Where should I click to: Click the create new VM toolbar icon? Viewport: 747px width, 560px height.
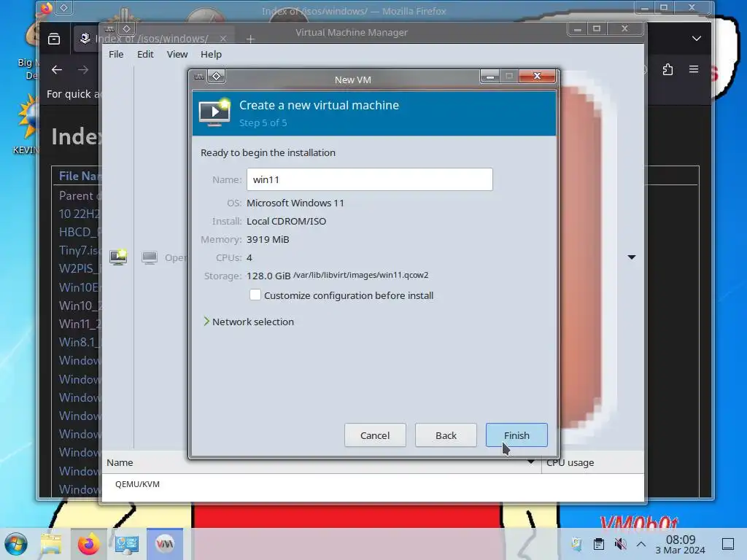tap(118, 257)
